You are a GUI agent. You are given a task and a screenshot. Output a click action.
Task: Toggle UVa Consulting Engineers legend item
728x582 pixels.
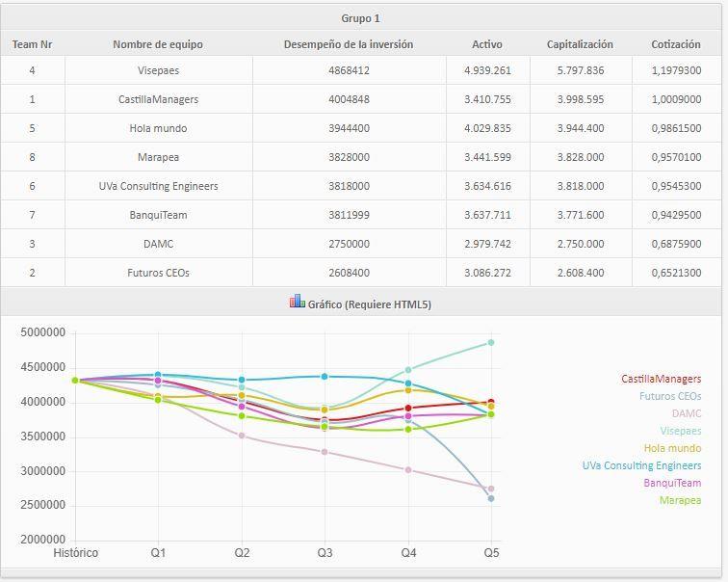tap(641, 465)
